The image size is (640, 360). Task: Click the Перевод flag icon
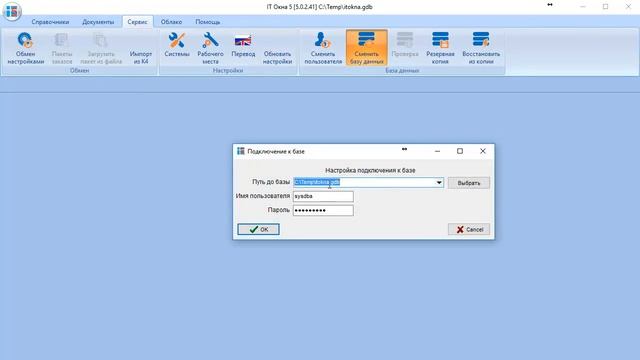pos(243,45)
